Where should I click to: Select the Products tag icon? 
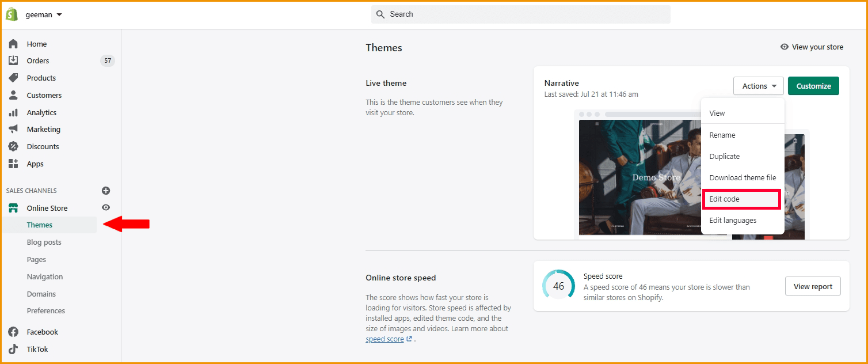click(x=13, y=78)
